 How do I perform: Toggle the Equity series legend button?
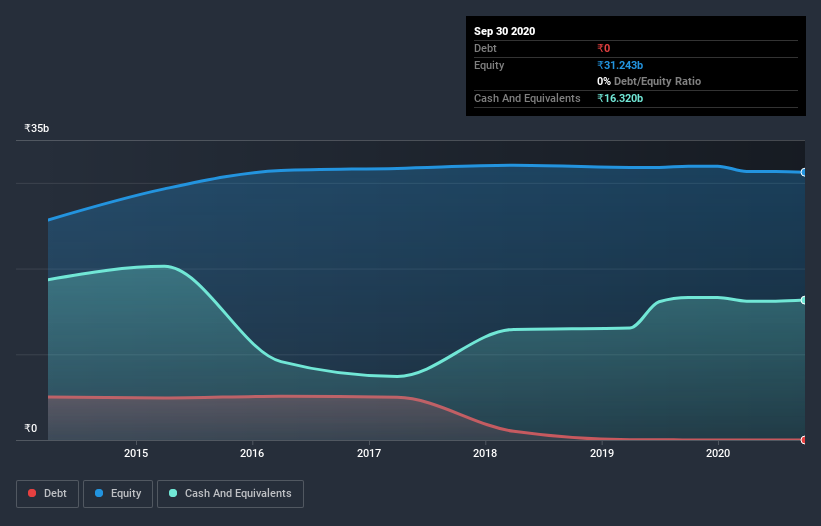118,494
